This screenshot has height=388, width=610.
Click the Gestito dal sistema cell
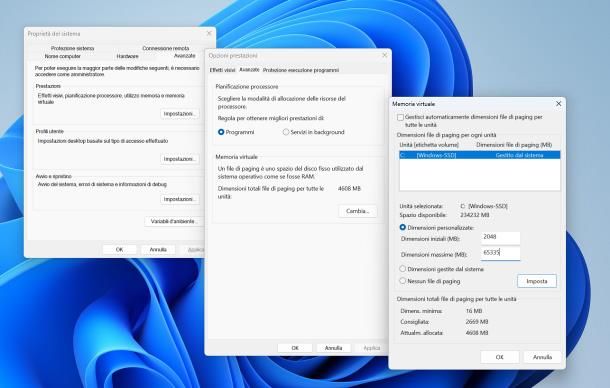pyautogui.click(x=519, y=155)
